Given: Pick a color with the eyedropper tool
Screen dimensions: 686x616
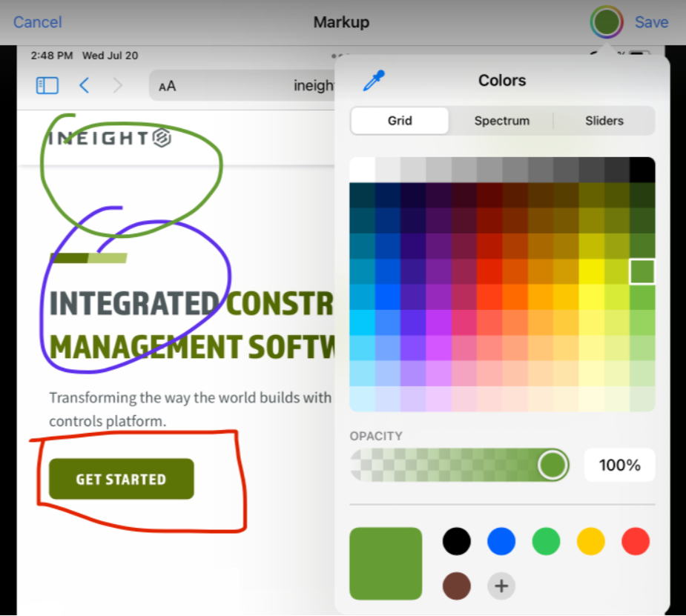Looking at the screenshot, I should 374,81.
